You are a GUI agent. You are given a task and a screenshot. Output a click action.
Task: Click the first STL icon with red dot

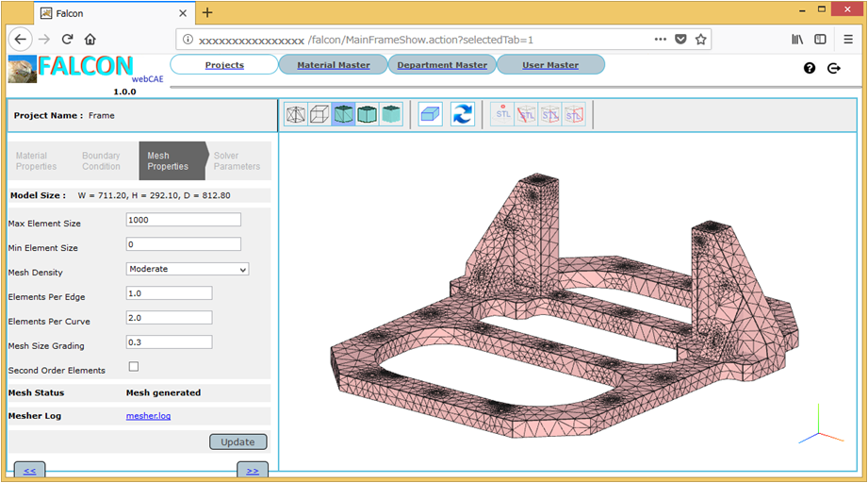(503, 114)
